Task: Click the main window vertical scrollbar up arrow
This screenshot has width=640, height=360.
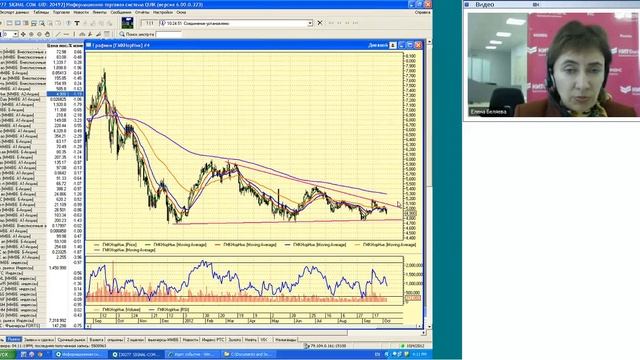Action: click(429, 42)
